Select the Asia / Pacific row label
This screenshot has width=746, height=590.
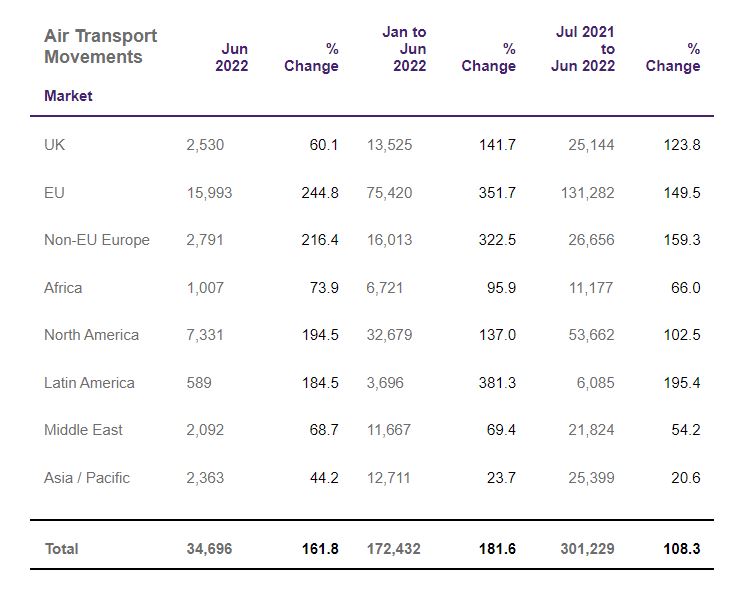point(87,478)
